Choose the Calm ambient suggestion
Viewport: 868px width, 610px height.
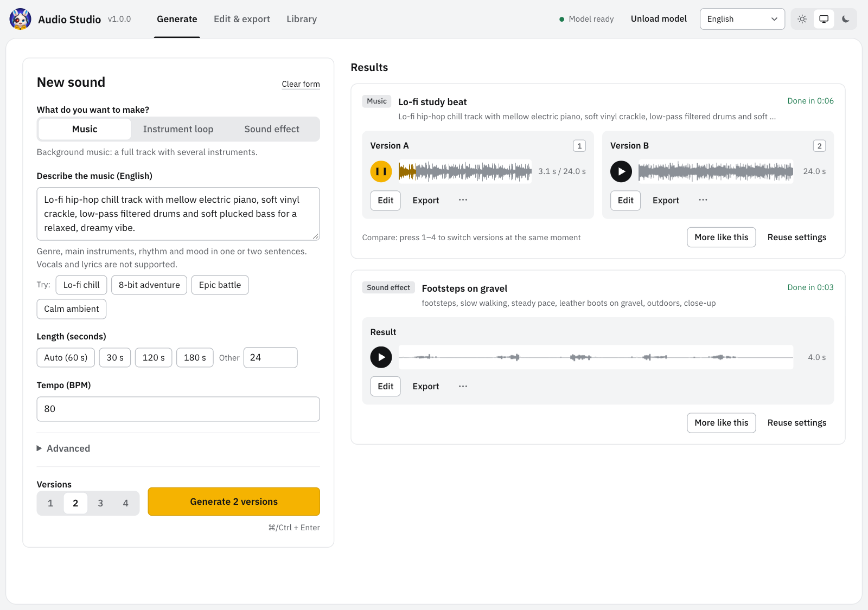pos(72,309)
